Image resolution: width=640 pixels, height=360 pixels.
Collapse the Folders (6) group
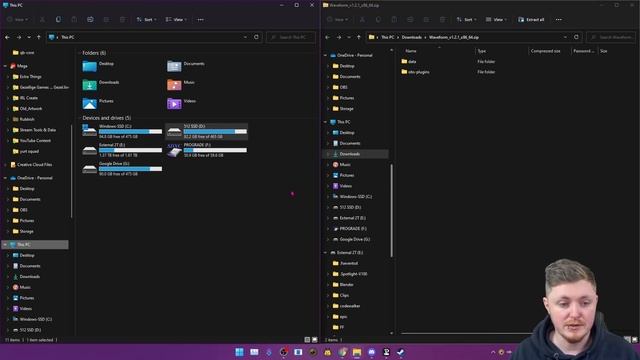(79, 53)
